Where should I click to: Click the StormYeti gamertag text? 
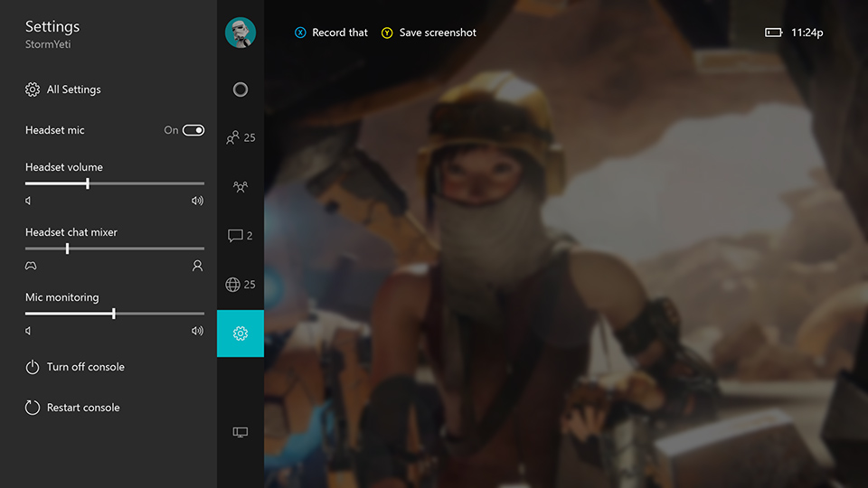click(48, 44)
